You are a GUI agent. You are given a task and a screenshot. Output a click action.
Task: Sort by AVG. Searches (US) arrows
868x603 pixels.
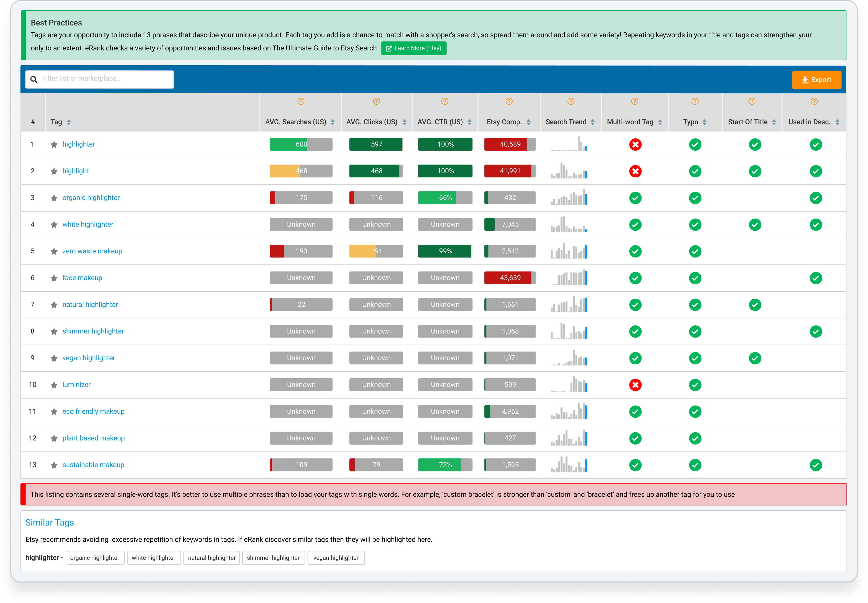click(332, 122)
